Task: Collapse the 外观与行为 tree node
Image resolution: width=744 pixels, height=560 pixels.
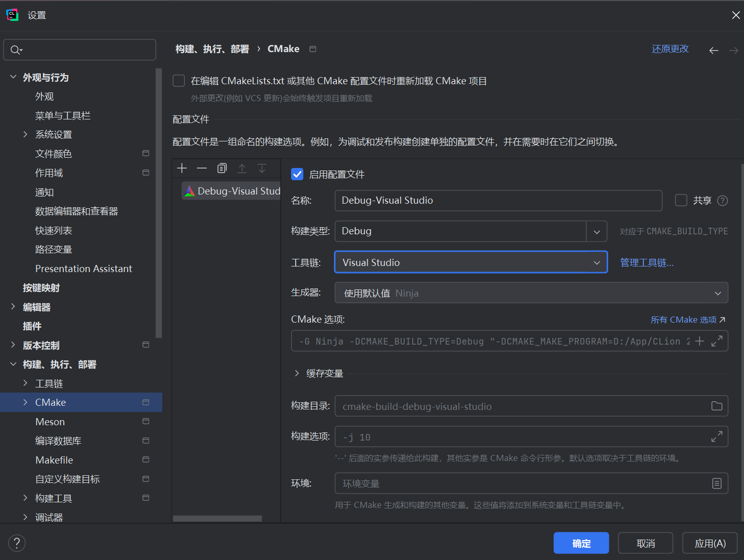Action: (x=13, y=77)
